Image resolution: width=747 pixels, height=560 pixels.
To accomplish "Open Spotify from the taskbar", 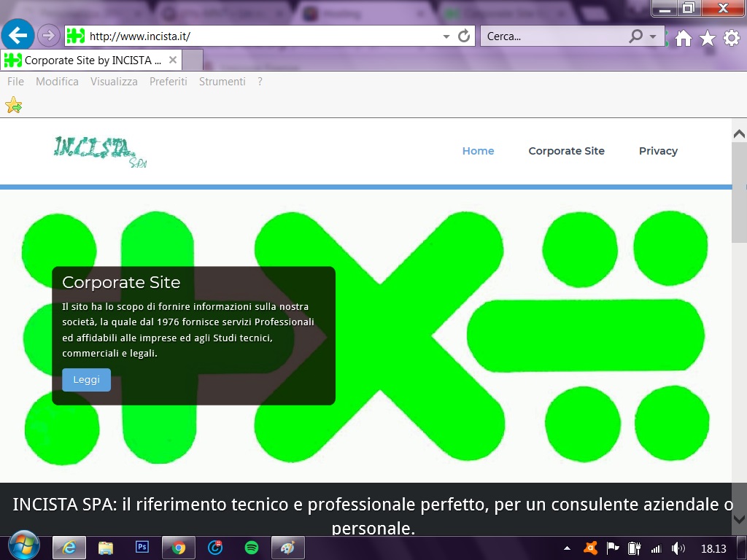I will point(252,548).
